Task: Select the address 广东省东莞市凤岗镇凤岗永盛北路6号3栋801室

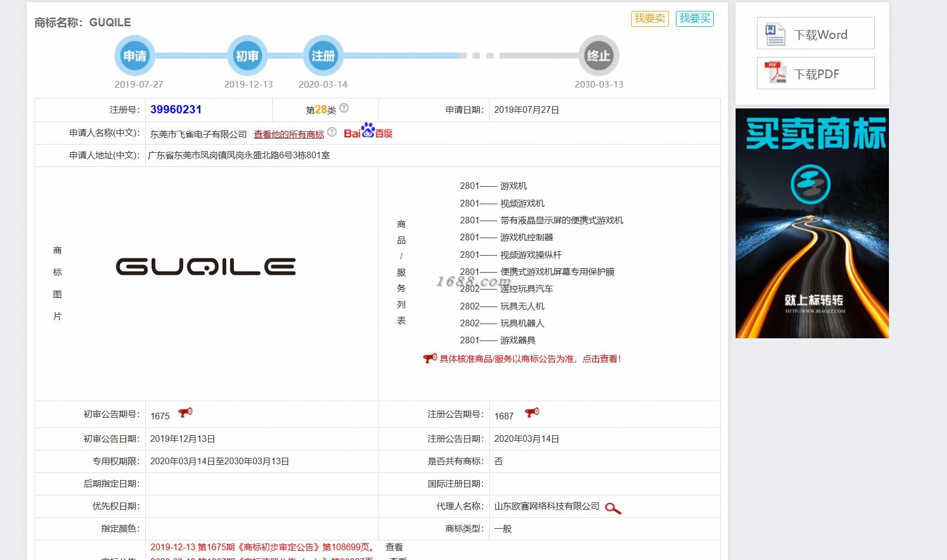Action: coord(239,155)
